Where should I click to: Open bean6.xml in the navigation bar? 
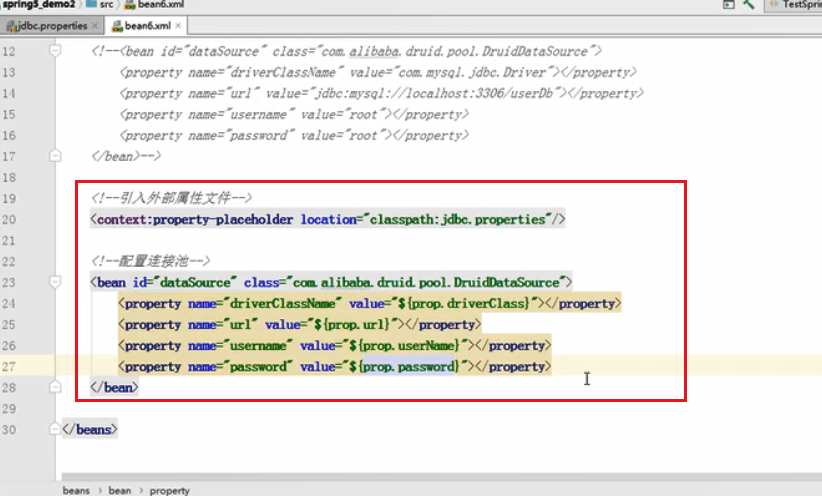click(x=161, y=4)
